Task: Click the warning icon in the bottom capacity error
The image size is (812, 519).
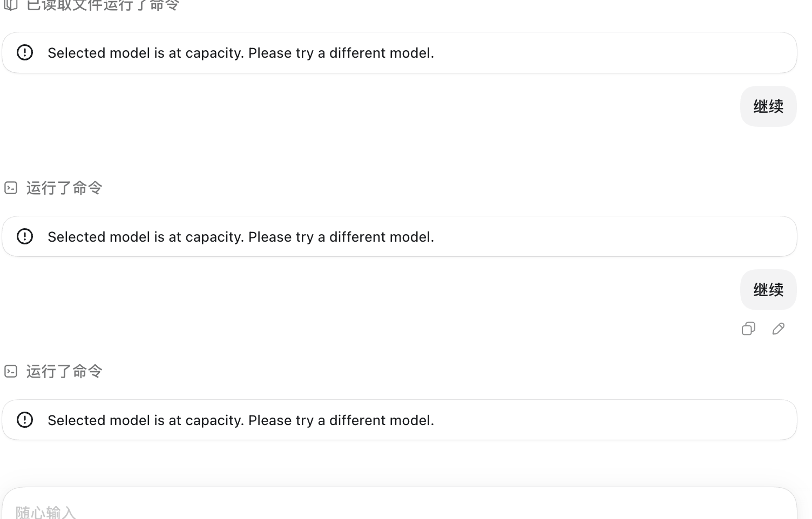Action: pyautogui.click(x=25, y=420)
